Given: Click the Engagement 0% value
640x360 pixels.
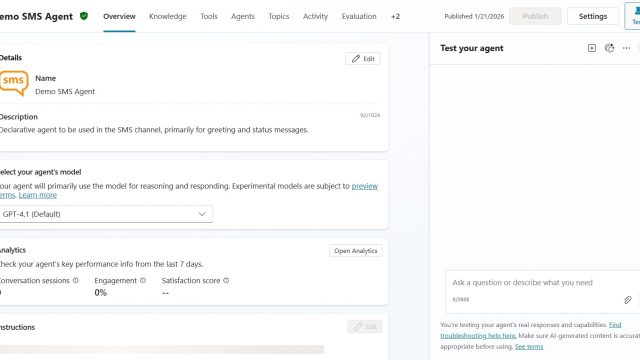Looking at the screenshot, I should pyautogui.click(x=100, y=293).
